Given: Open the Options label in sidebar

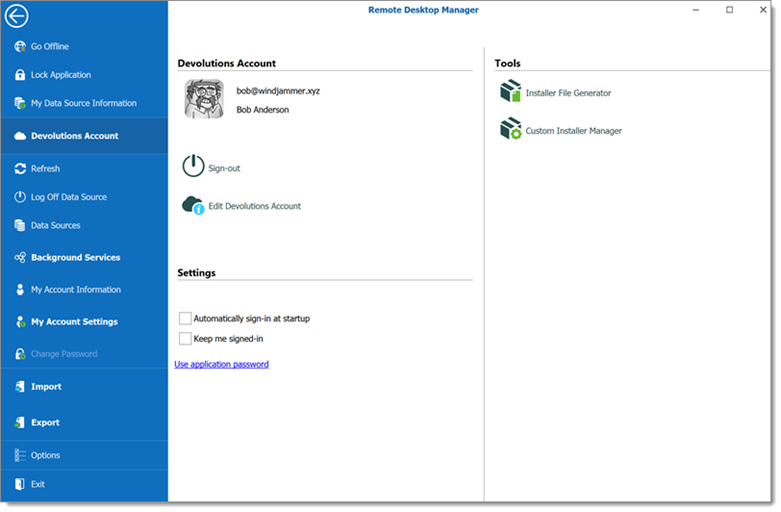Looking at the screenshot, I should 45,455.
